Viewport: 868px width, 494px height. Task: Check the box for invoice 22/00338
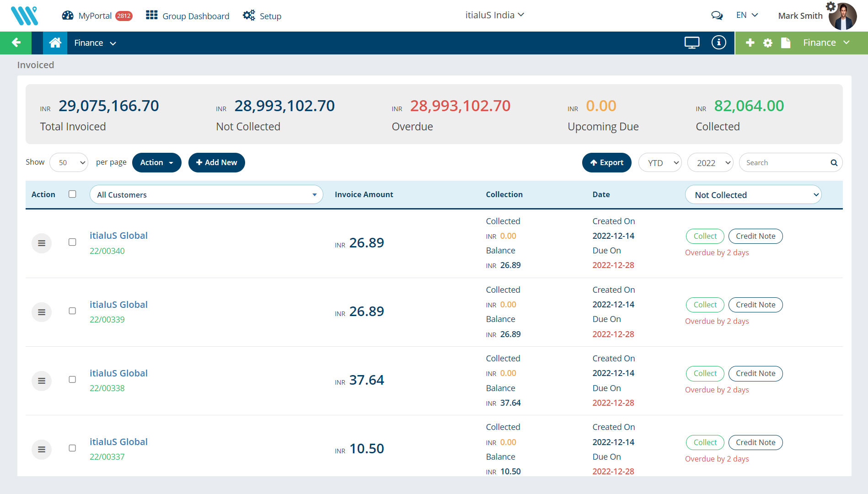coord(72,380)
